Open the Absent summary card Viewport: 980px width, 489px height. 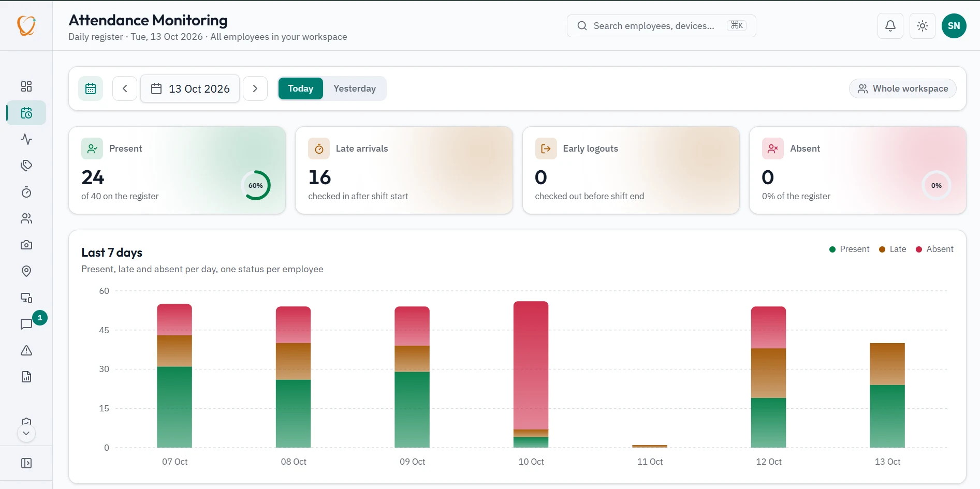[858, 170]
